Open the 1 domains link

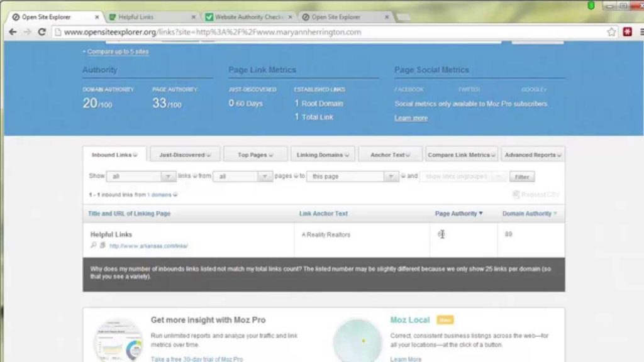[159, 195]
